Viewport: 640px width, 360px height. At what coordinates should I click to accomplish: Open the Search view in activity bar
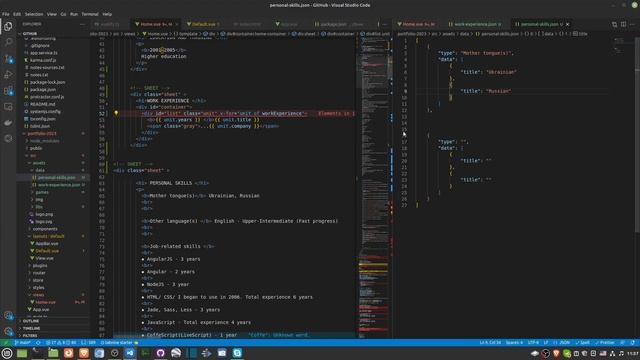8,42
